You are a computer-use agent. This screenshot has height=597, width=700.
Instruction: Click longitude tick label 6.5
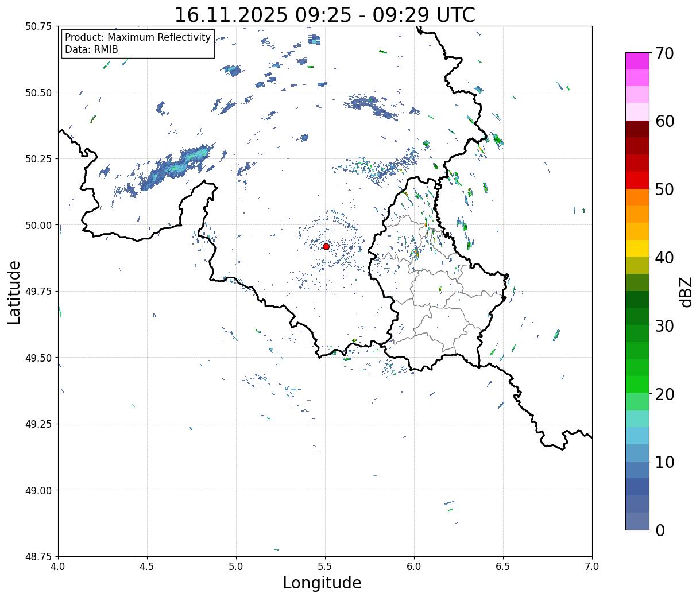tap(503, 567)
